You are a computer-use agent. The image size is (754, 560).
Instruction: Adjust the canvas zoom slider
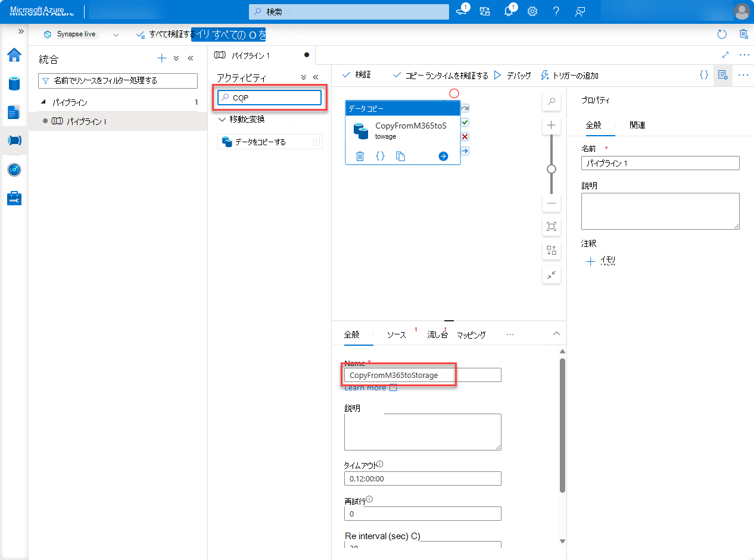pyautogui.click(x=551, y=170)
